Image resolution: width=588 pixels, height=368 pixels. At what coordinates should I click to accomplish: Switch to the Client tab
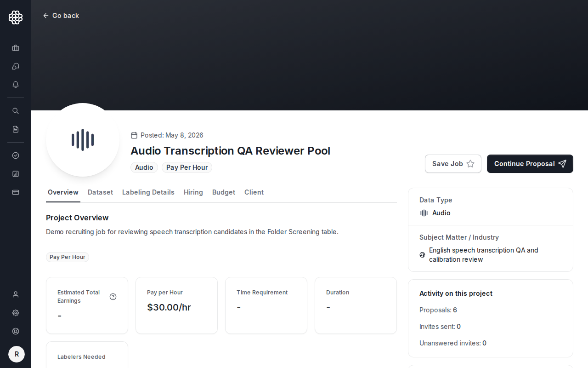(254, 192)
